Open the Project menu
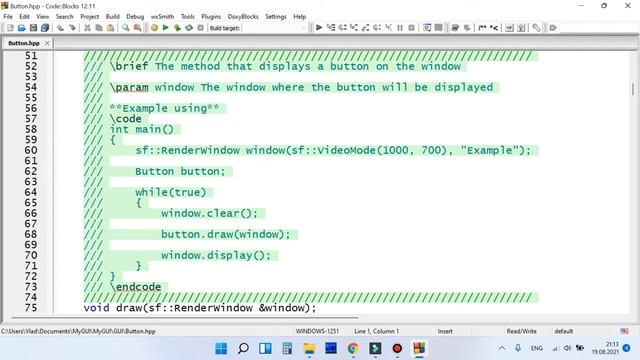This screenshot has height=360, width=640. tap(90, 16)
